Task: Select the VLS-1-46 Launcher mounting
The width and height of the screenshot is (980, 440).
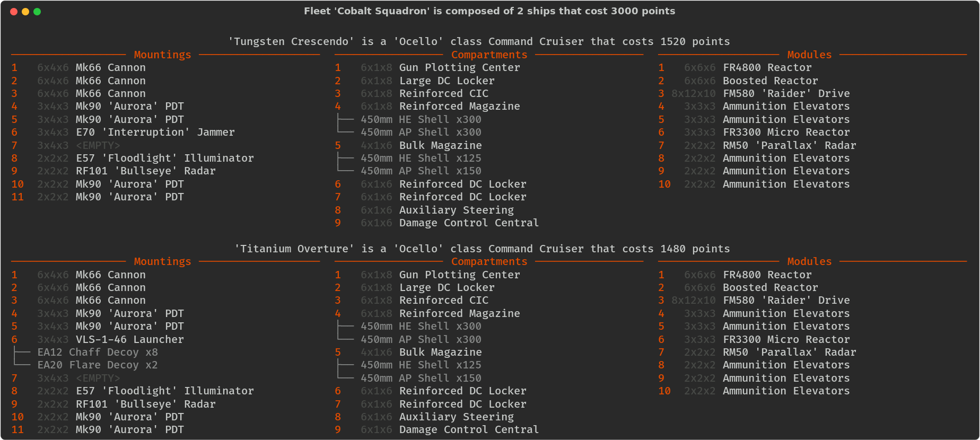Action: [x=129, y=339]
